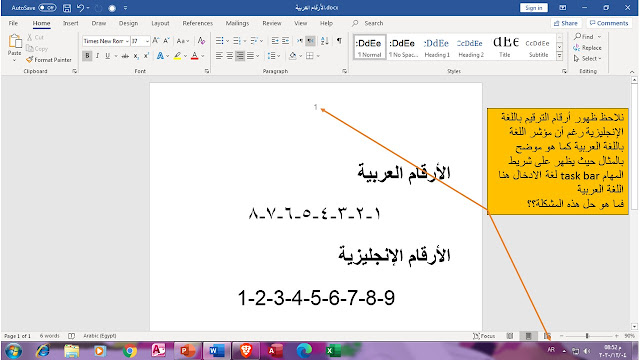This screenshot has width=640, height=360.
Task: Switch to the Design tab
Action: 128,23
